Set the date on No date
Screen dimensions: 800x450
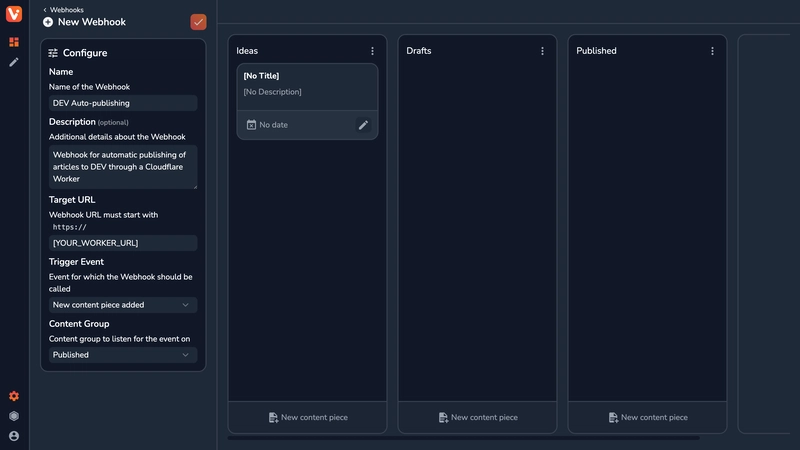coord(267,125)
